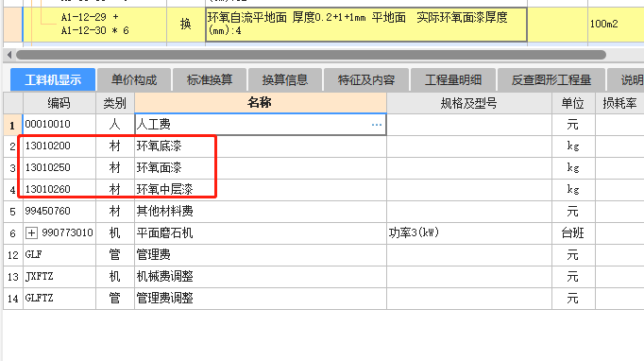Open the 反查图形工程量 tab

[551, 79]
